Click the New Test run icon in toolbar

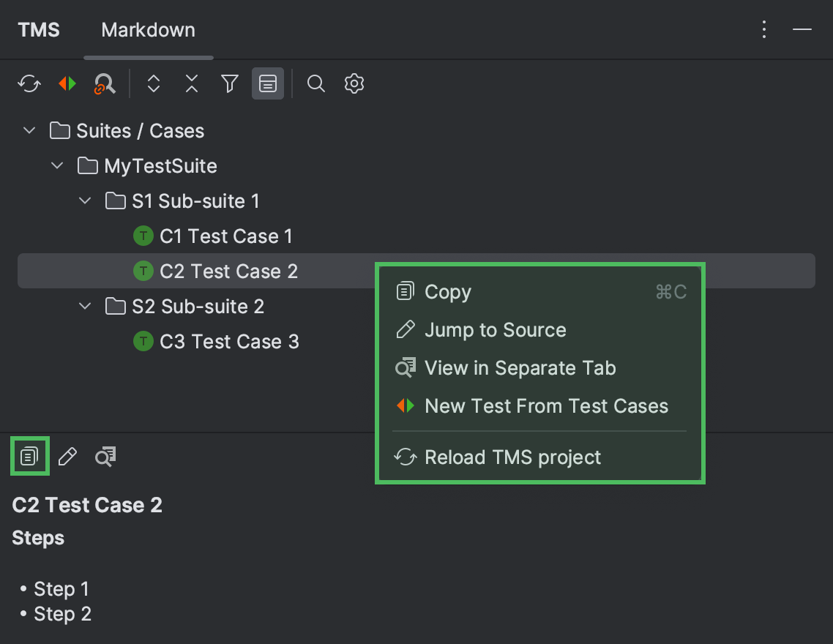click(67, 83)
